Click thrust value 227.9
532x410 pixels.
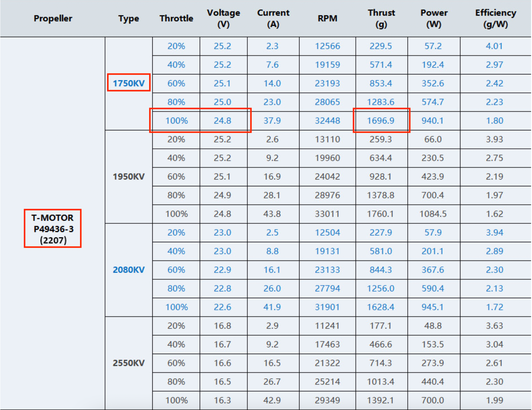(381, 232)
